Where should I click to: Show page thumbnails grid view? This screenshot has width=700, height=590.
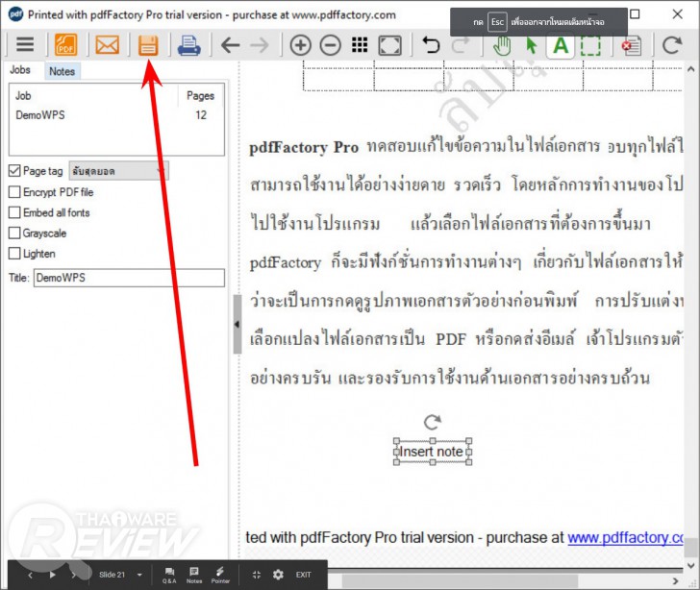pyautogui.click(x=360, y=45)
